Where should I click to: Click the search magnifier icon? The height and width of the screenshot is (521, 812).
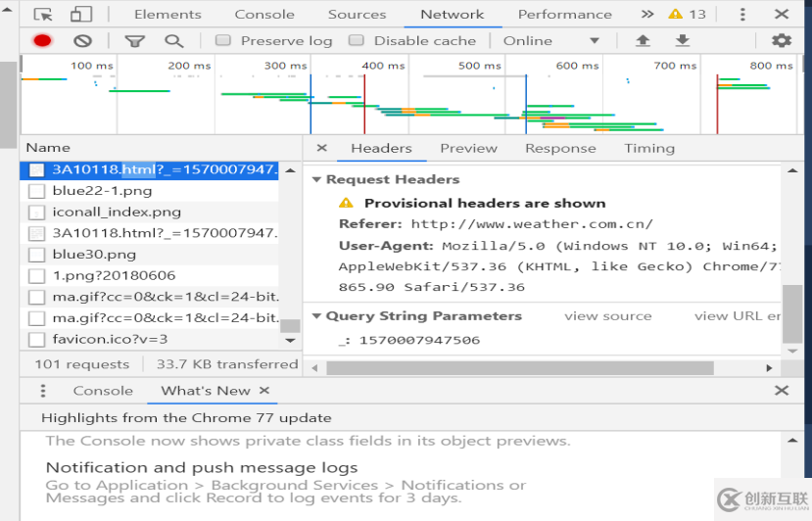click(173, 41)
